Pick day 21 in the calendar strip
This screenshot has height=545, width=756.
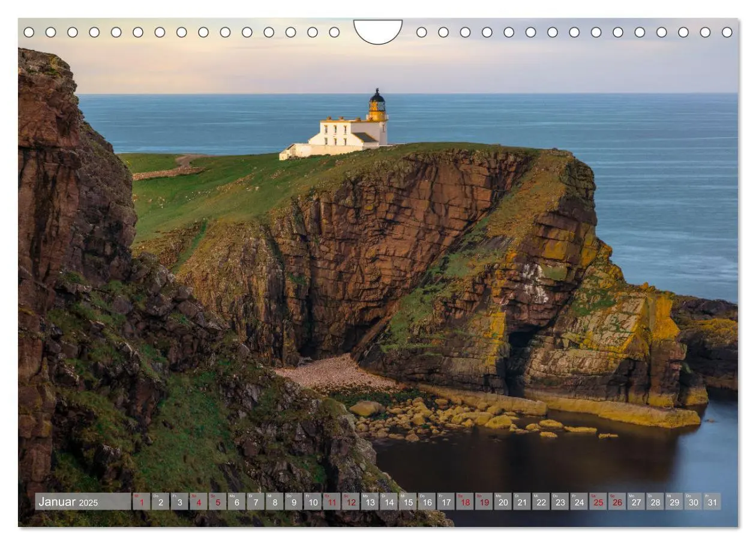(521, 502)
